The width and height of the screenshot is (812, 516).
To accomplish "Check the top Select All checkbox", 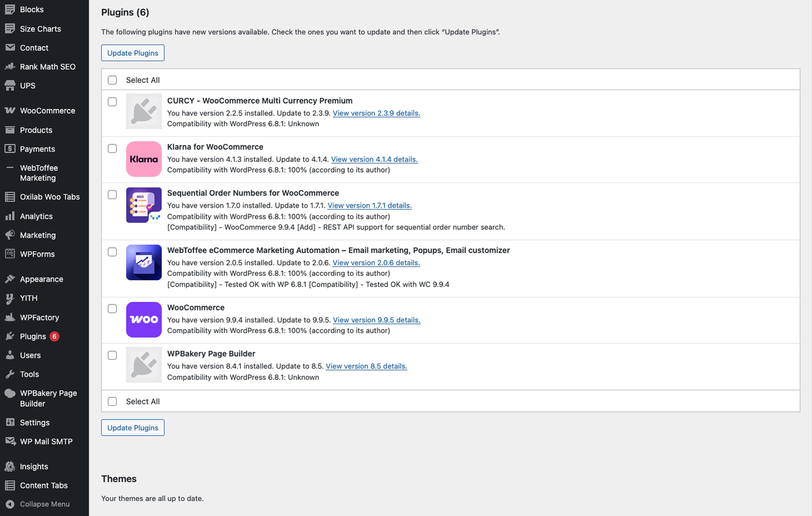I will click(x=112, y=80).
